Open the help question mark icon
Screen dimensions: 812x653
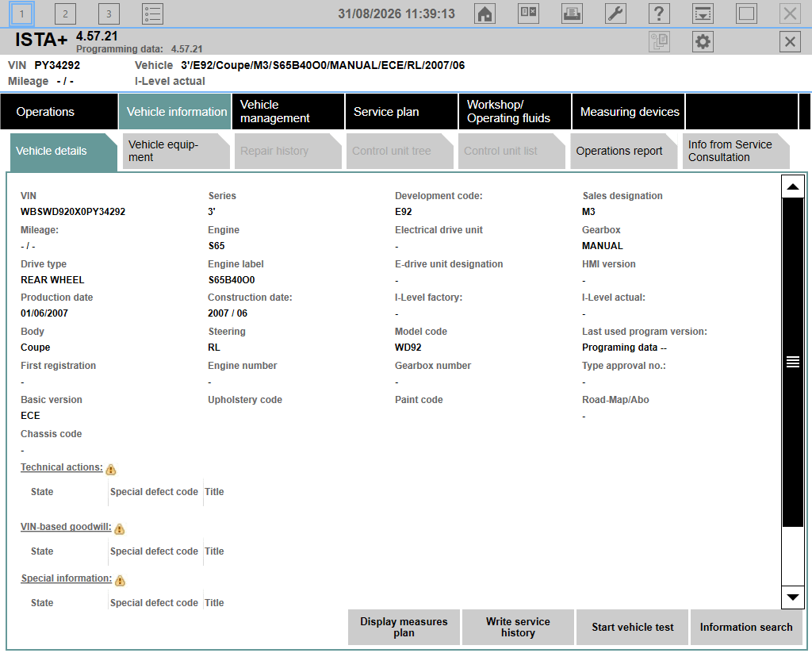(659, 14)
